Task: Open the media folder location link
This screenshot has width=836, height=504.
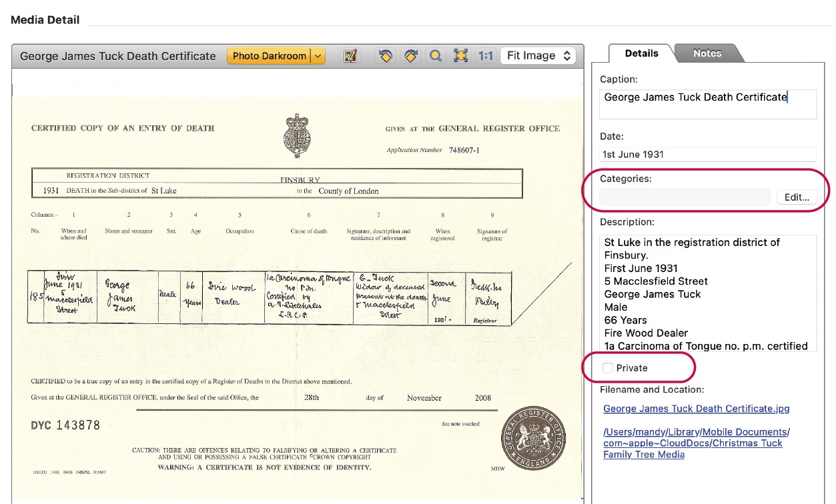Action: click(x=696, y=443)
